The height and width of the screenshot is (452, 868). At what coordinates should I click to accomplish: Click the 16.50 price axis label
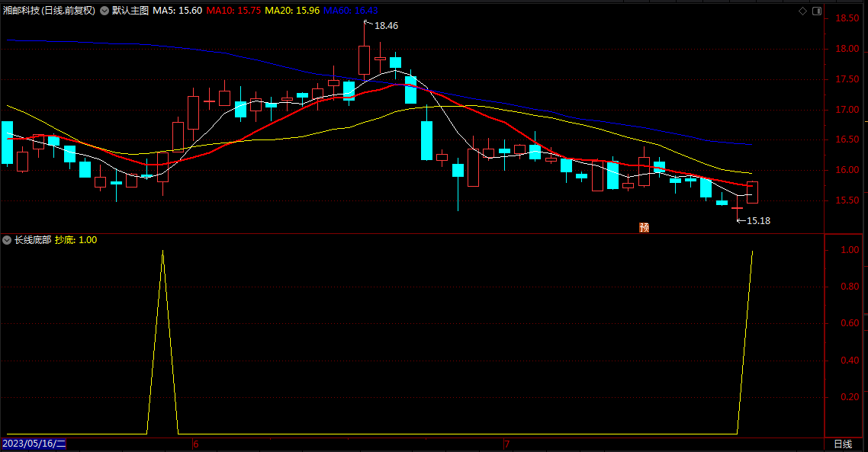point(847,139)
